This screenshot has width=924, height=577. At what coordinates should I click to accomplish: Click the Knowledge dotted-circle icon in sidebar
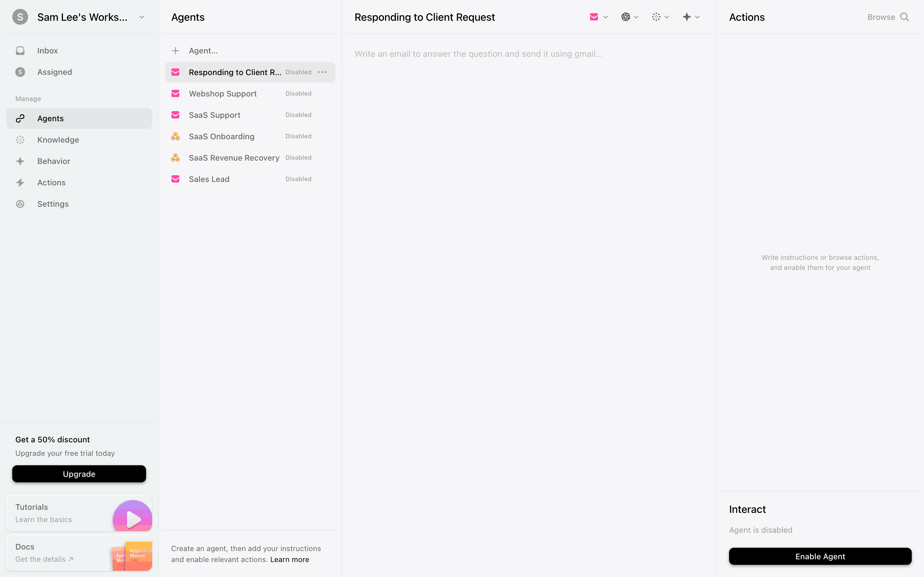point(20,140)
